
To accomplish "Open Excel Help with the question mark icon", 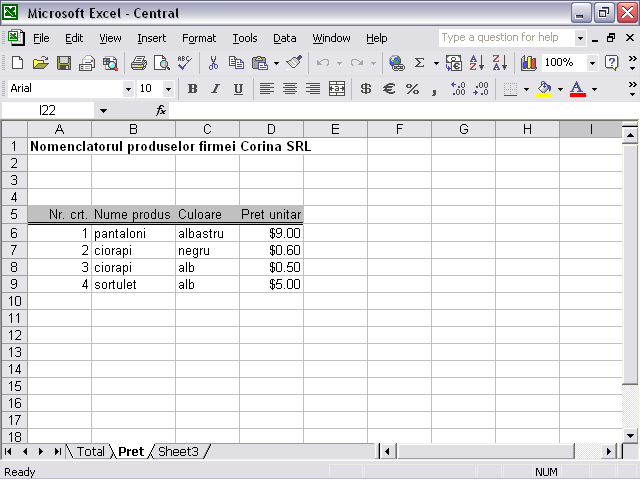I will 611,63.
